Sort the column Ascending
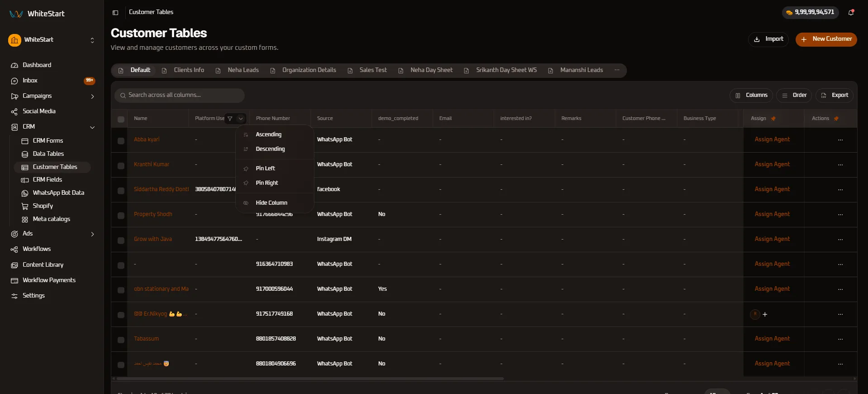This screenshot has width=868, height=394. click(x=275, y=135)
